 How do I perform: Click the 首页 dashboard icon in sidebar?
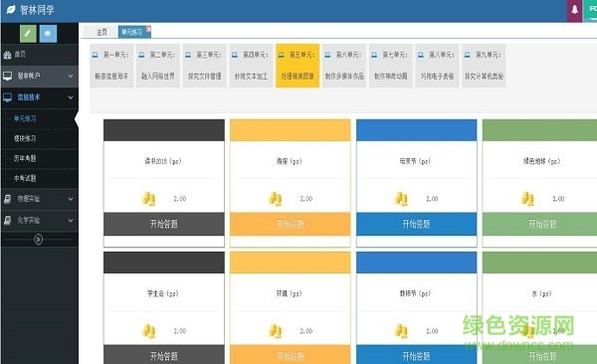pos(7,55)
